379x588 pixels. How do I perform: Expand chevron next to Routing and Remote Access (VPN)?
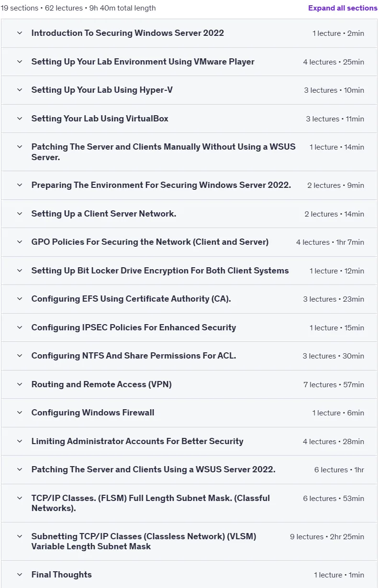pos(20,384)
